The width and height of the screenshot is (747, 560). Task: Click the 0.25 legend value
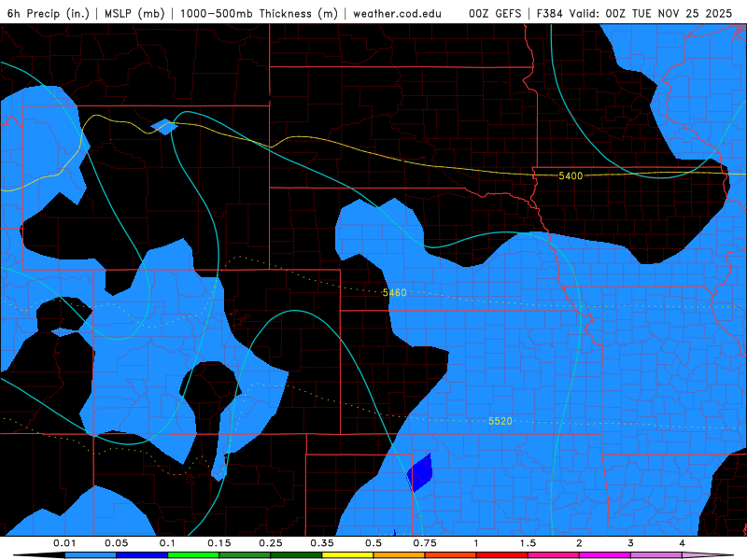click(271, 543)
